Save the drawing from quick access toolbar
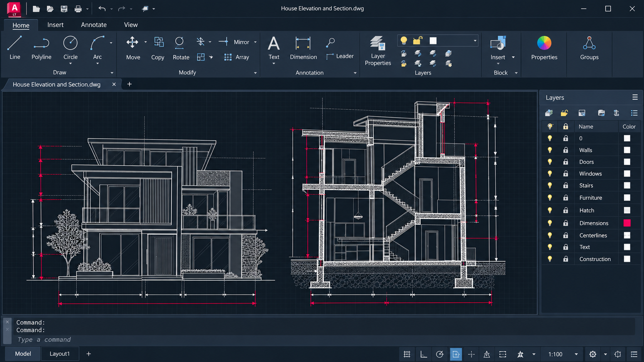Screen dimensions: 644x362 pyautogui.click(x=64, y=8)
